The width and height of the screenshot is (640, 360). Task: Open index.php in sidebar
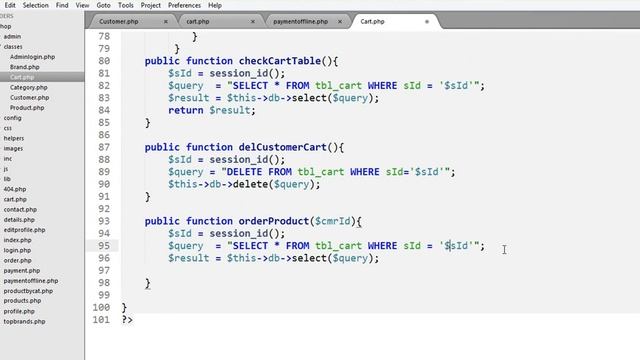(x=17, y=240)
